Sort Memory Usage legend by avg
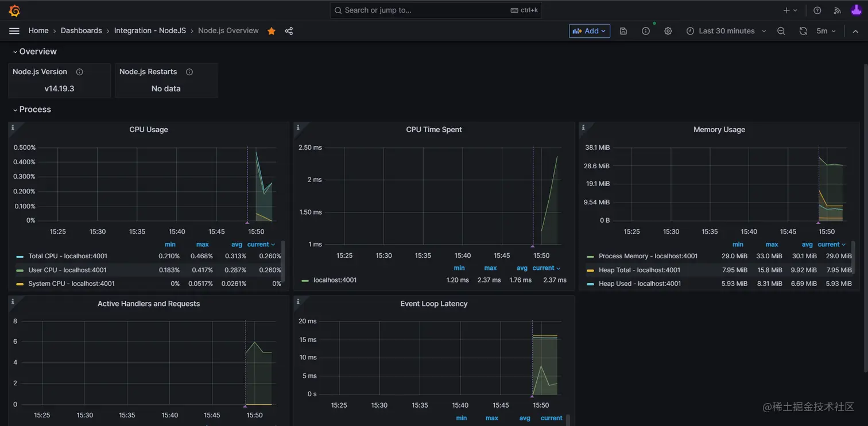Screen dimensions: 868x426 (x=807, y=245)
